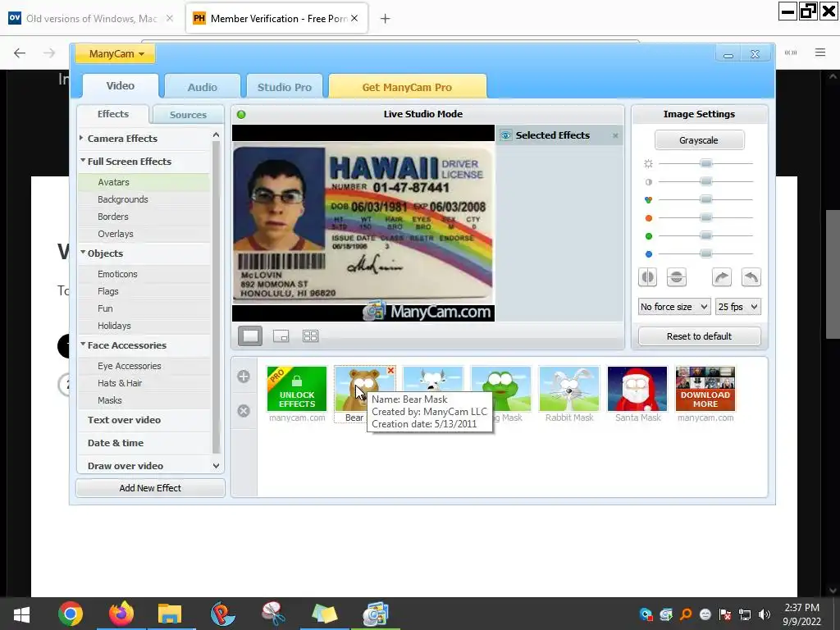The image size is (840, 630).
Task: Select single-view layout icon
Action: point(250,336)
